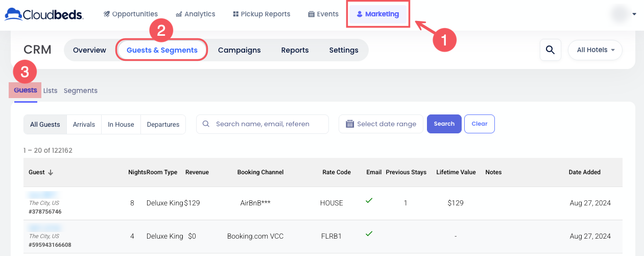
Task: Go to Pickup Reports
Action: 261,14
